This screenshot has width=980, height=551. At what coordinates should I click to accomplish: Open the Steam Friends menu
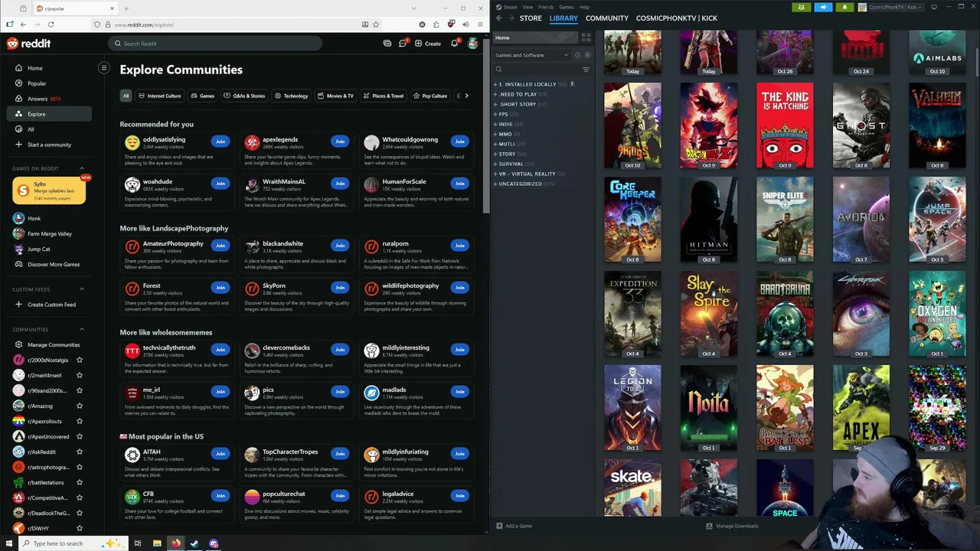546,7
